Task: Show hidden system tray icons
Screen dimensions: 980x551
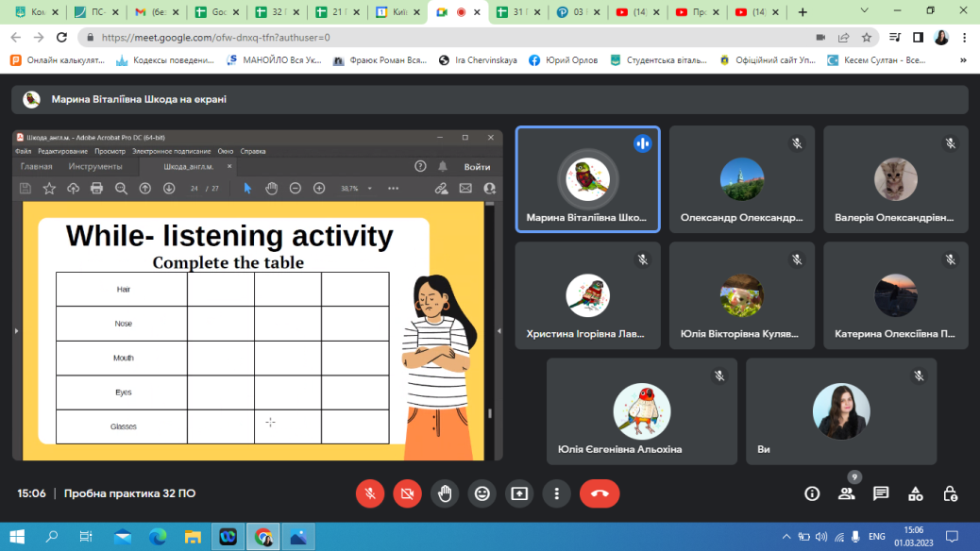Action: click(x=787, y=537)
